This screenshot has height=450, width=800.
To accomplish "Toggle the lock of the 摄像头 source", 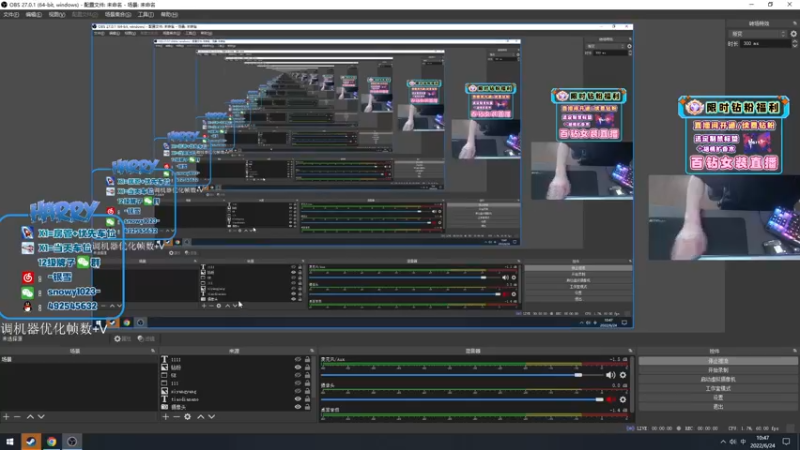I will tap(307, 407).
